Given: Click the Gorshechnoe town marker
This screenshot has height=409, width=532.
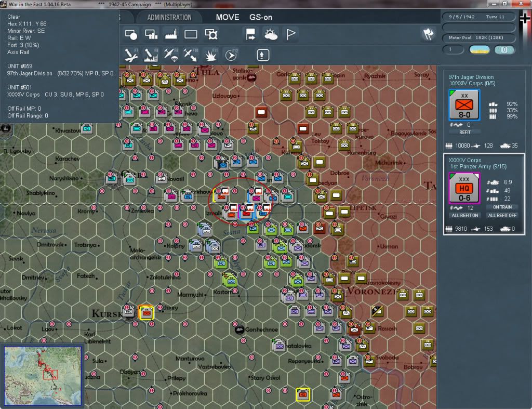Looking at the screenshot, I should coord(240,329).
